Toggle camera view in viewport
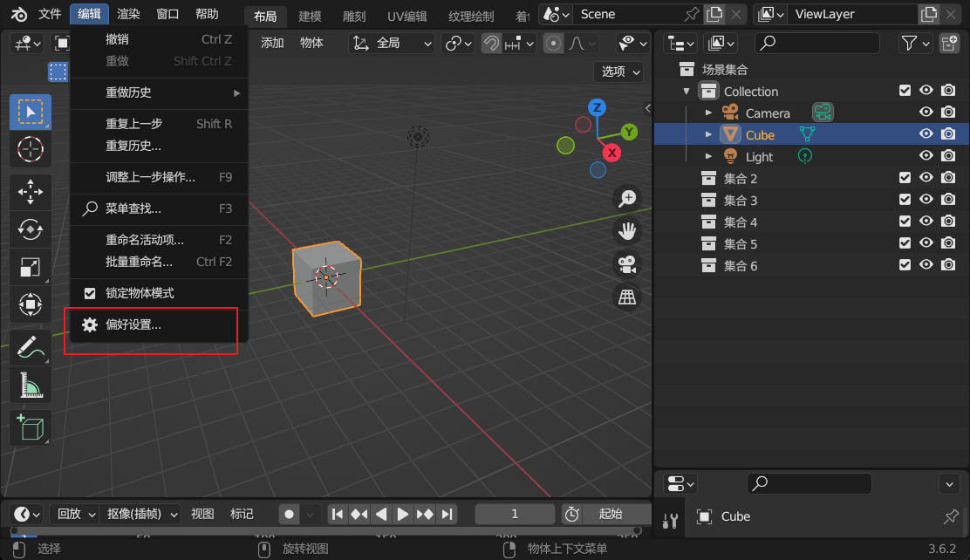 click(x=626, y=263)
